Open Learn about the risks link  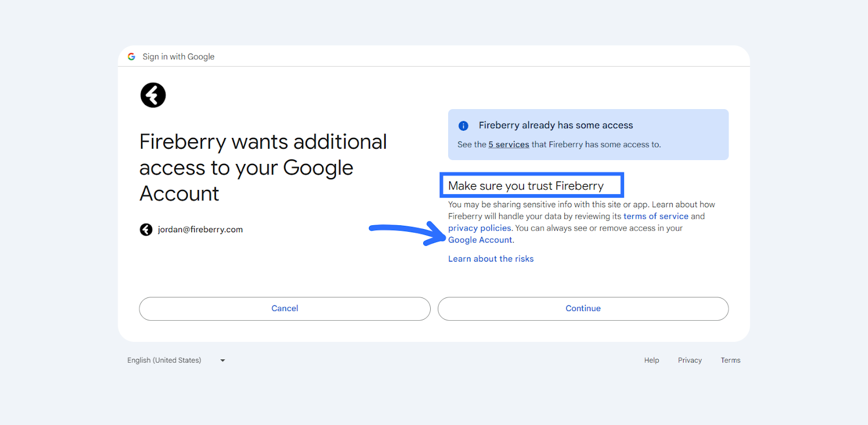pyautogui.click(x=491, y=259)
